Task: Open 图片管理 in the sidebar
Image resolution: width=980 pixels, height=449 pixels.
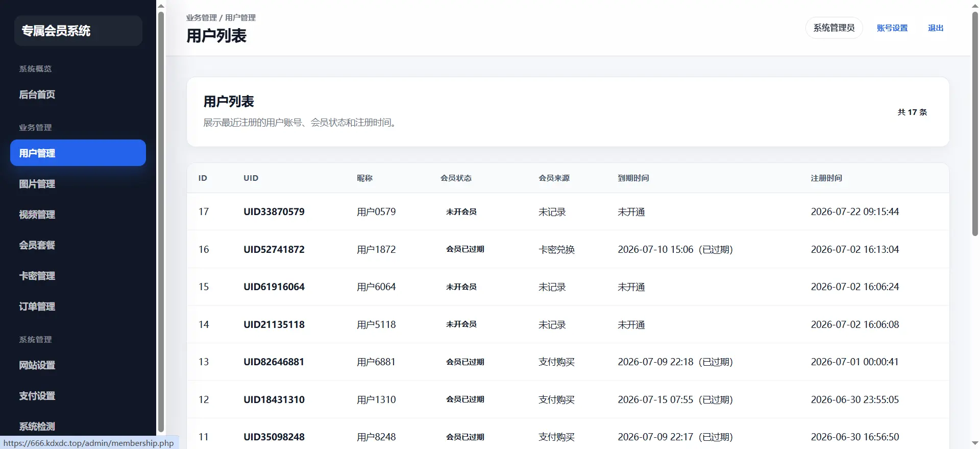Action: pos(78,184)
